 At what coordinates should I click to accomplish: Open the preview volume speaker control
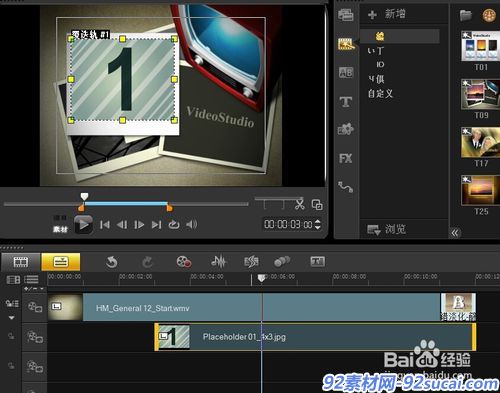(x=191, y=225)
